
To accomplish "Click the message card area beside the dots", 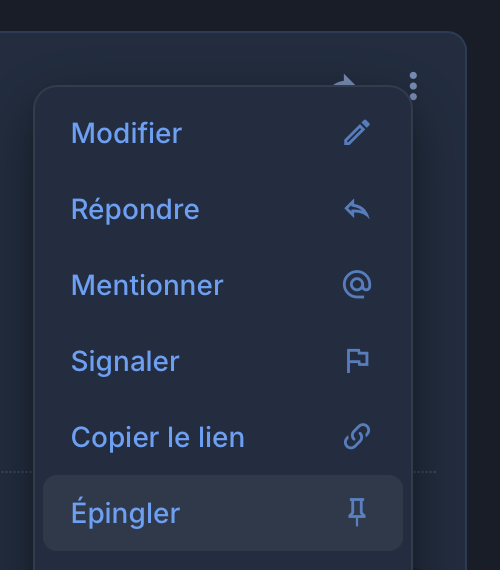I will pos(440,254).
